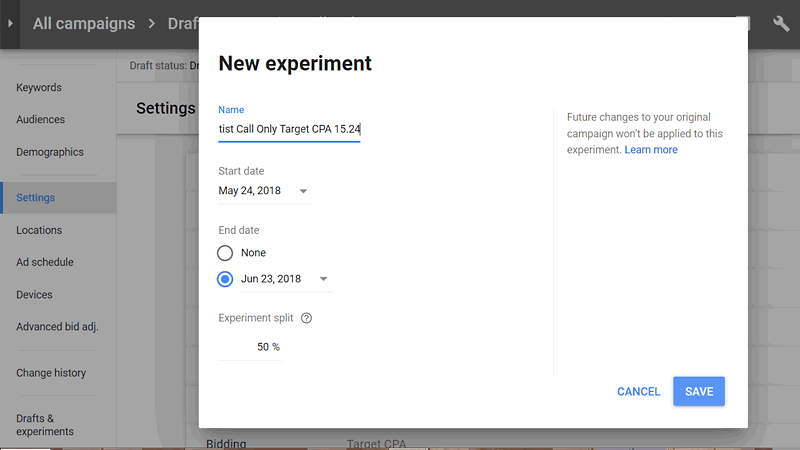The height and width of the screenshot is (450, 800).
Task: Open Keywords in the sidebar
Action: point(39,88)
